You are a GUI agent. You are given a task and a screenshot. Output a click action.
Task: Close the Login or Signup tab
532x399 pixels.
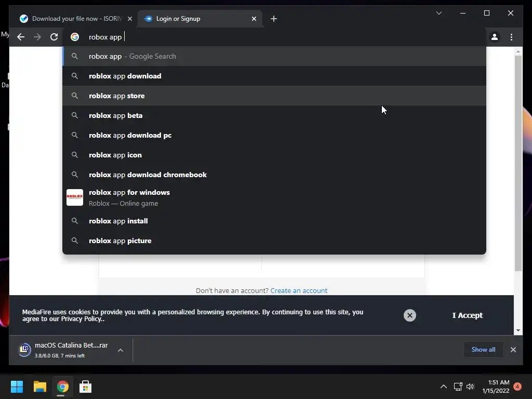coord(254,19)
